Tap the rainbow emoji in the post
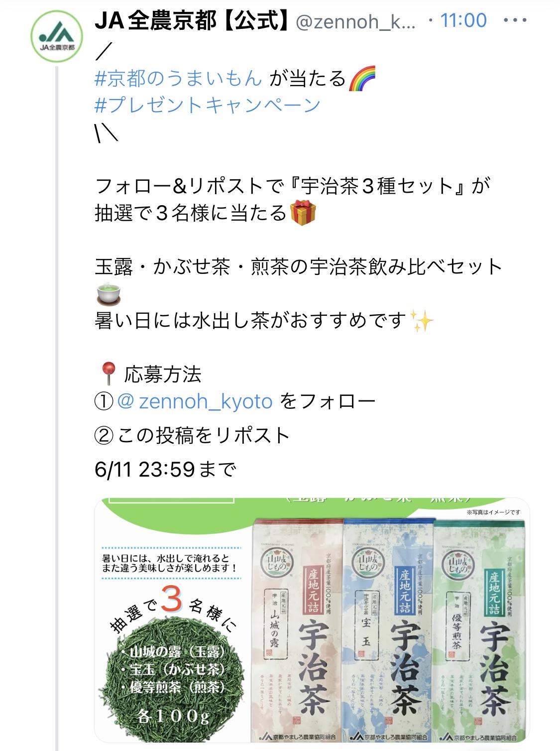 (362, 78)
